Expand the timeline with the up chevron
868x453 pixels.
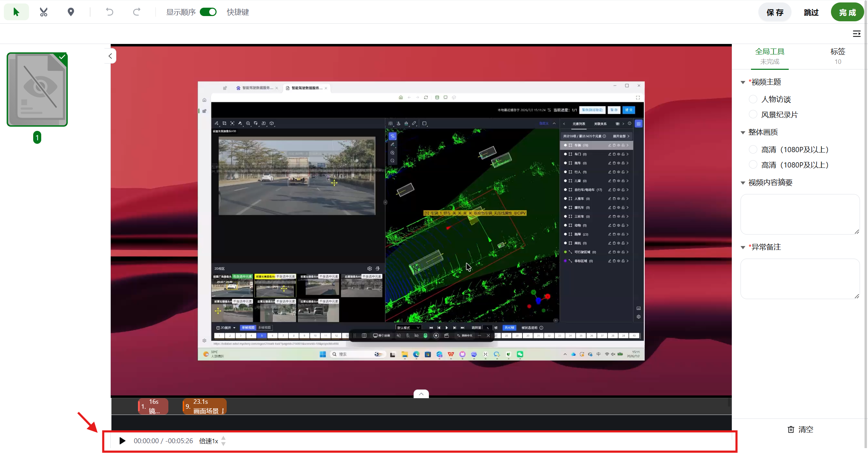click(x=421, y=394)
